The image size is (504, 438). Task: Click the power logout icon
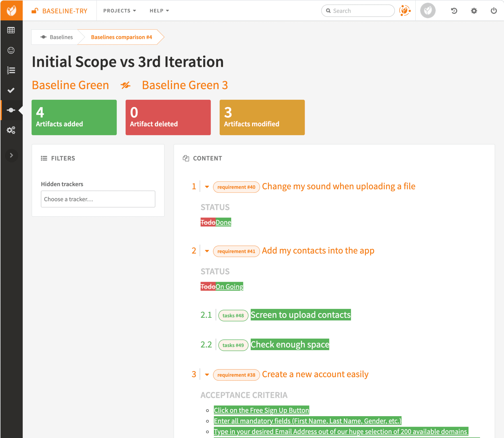coord(494,11)
